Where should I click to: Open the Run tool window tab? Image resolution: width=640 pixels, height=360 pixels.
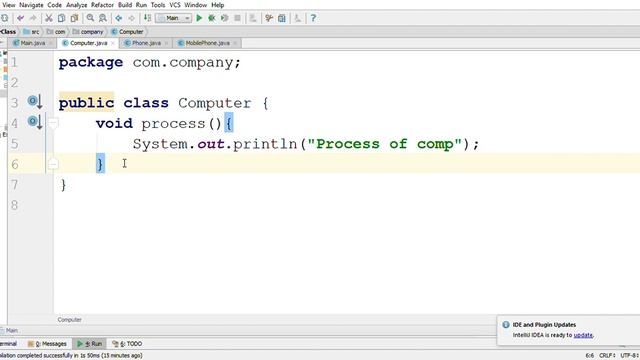[x=90, y=344]
